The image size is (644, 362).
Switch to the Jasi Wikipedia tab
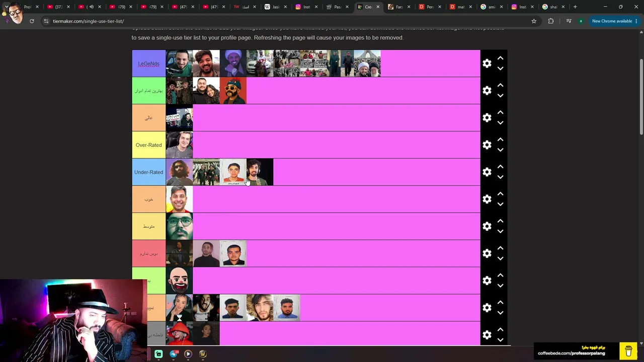pyautogui.click(x=275, y=7)
